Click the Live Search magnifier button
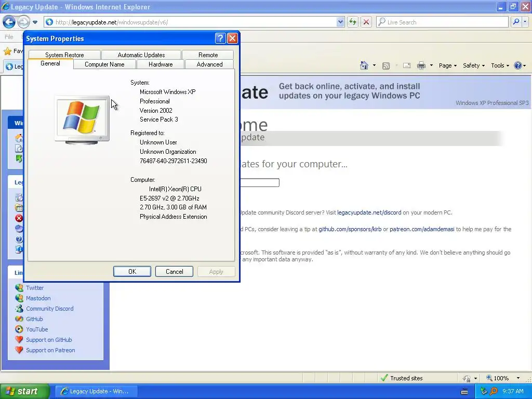 tap(516, 22)
